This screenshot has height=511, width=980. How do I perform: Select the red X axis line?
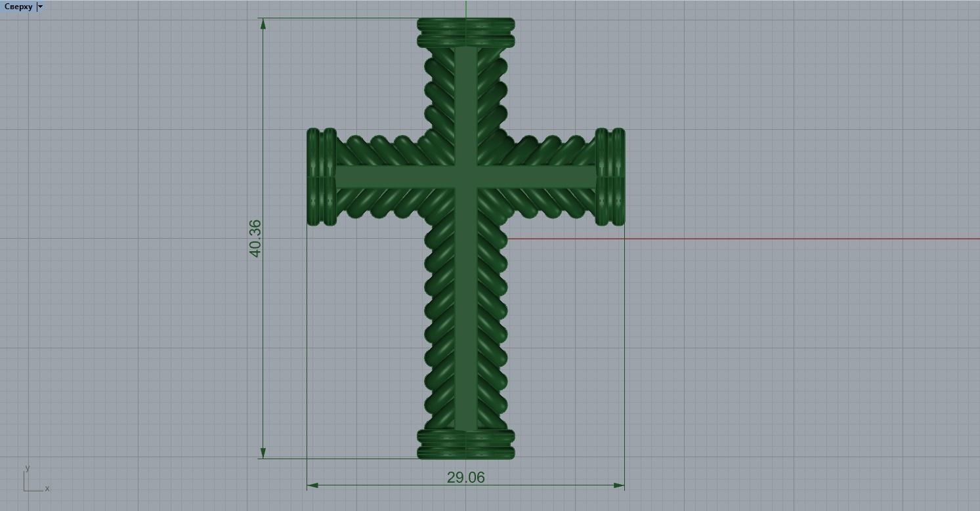tap(744, 239)
